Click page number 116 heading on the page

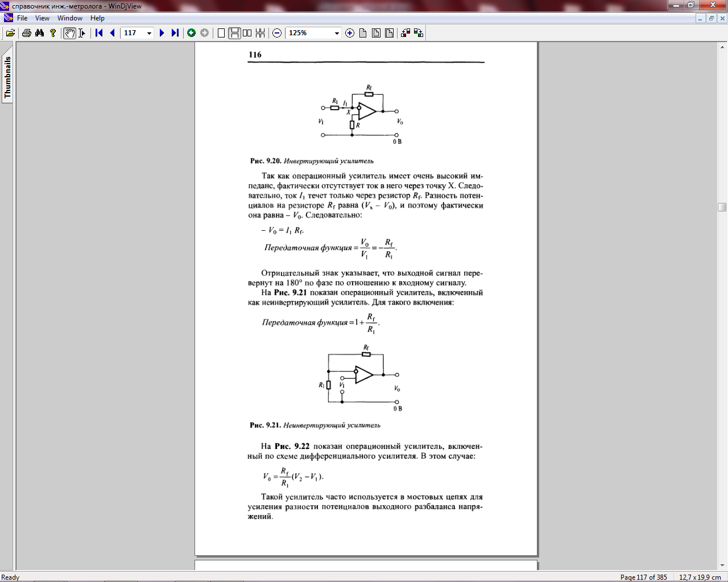click(255, 55)
